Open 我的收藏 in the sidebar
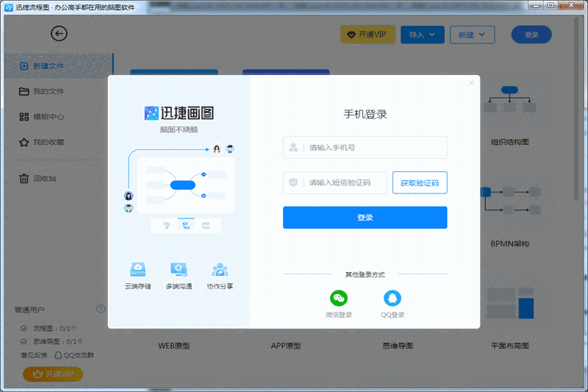This screenshot has width=588, height=392. pyautogui.click(x=49, y=142)
